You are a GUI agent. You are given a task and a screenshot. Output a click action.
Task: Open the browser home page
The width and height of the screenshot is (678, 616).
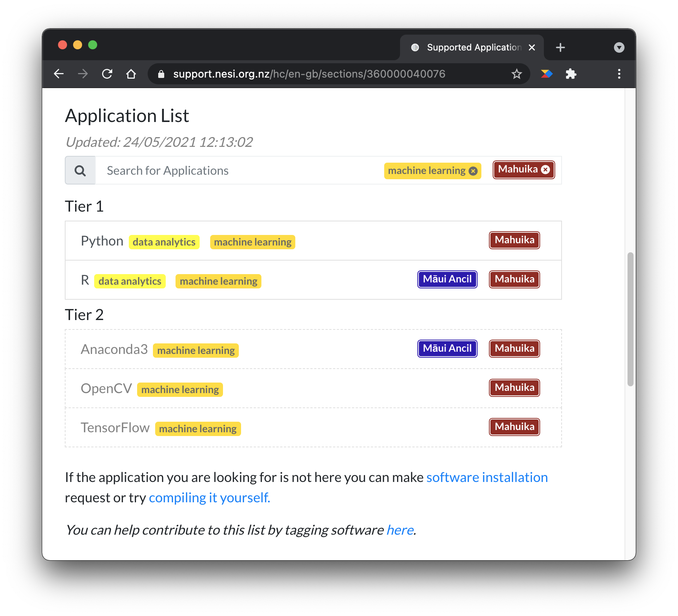tap(131, 74)
